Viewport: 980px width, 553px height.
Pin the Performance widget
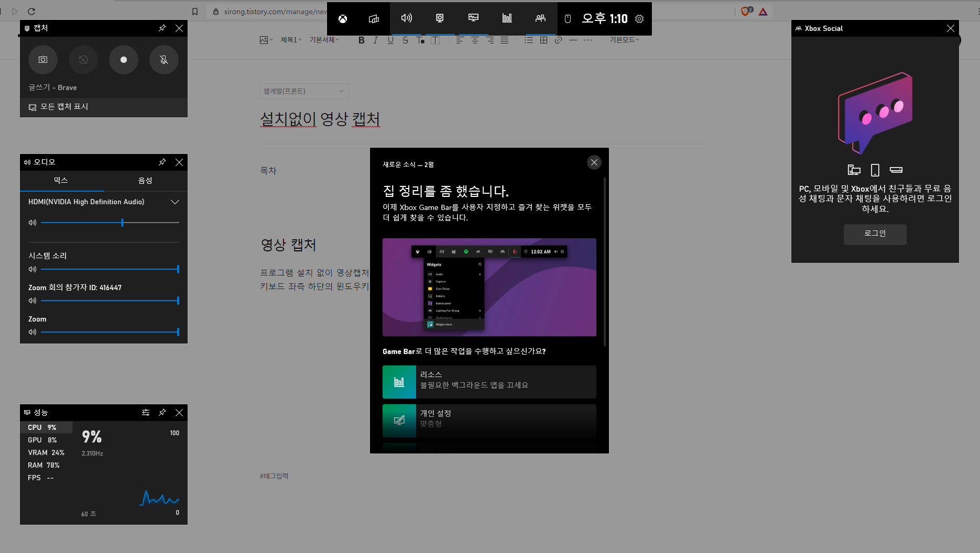pos(162,413)
